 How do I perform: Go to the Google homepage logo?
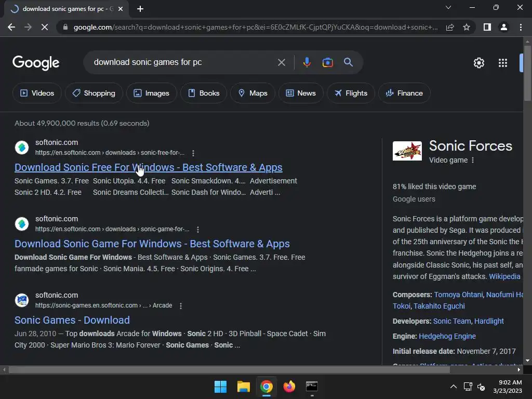click(x=36, y=63)
